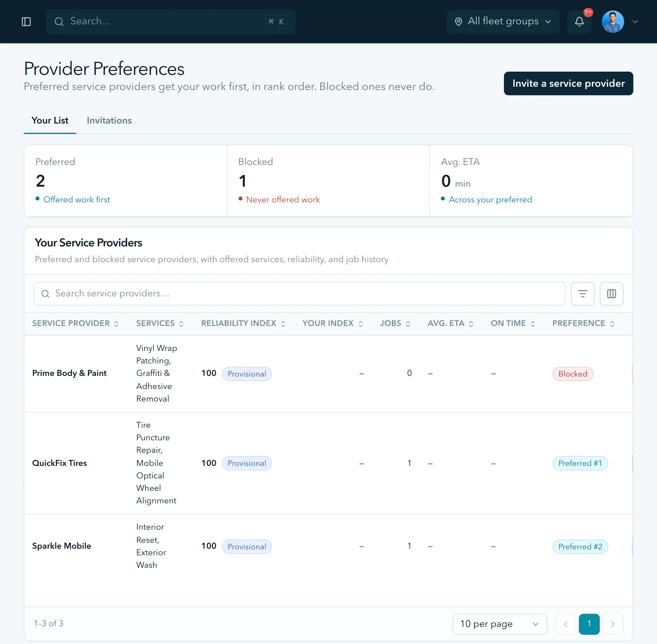Toggle the sidebar panel icon
Screen dimensions: 657x644
pyautogui.click(x=26, y=22)
